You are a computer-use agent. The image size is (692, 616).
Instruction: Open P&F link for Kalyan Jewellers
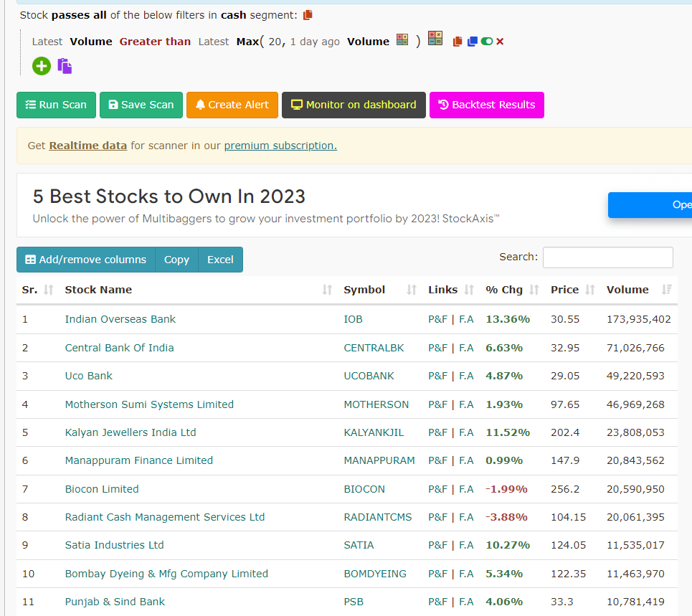point(437,432)
